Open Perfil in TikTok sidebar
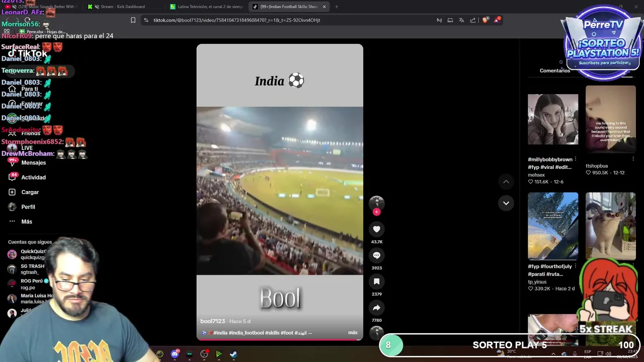 click(22, 207)
